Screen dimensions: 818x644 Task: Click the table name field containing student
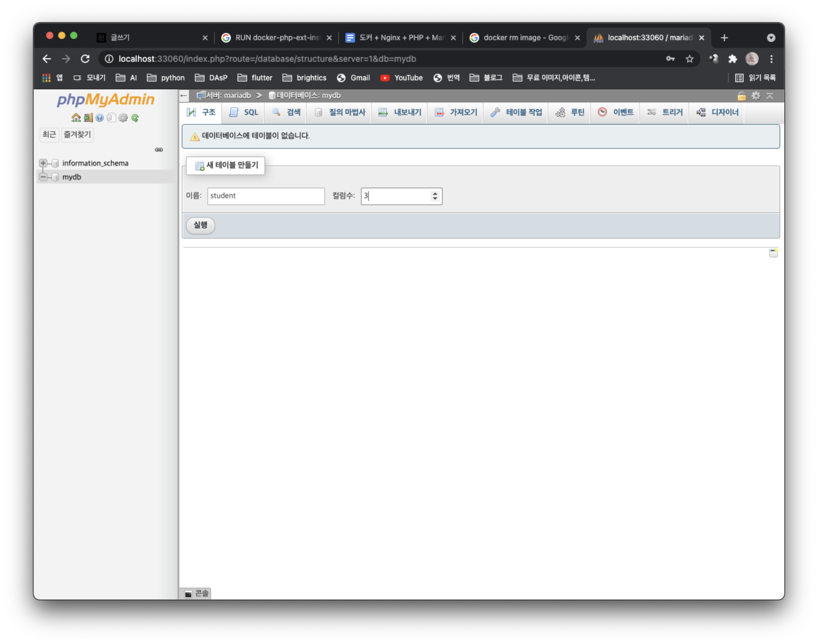click(x=265, y=196)
